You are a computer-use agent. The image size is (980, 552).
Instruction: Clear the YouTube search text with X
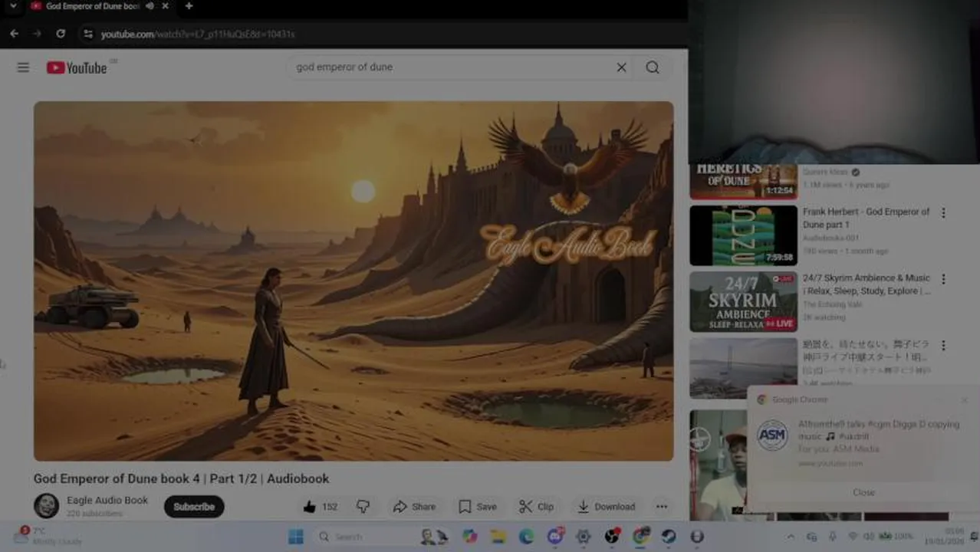coord(621,67)
